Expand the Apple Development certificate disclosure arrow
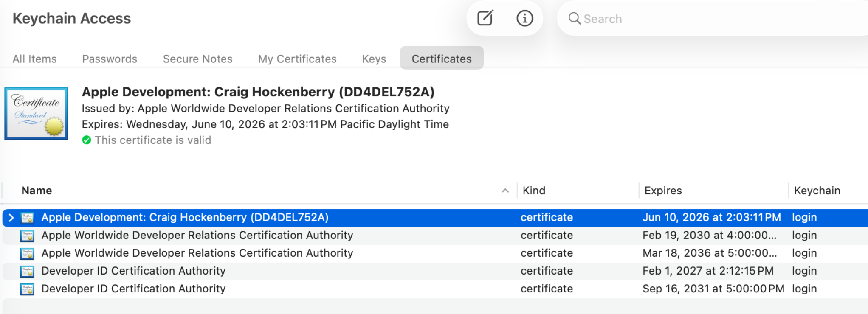The image size is (868, 314). [x=11, y=218]
